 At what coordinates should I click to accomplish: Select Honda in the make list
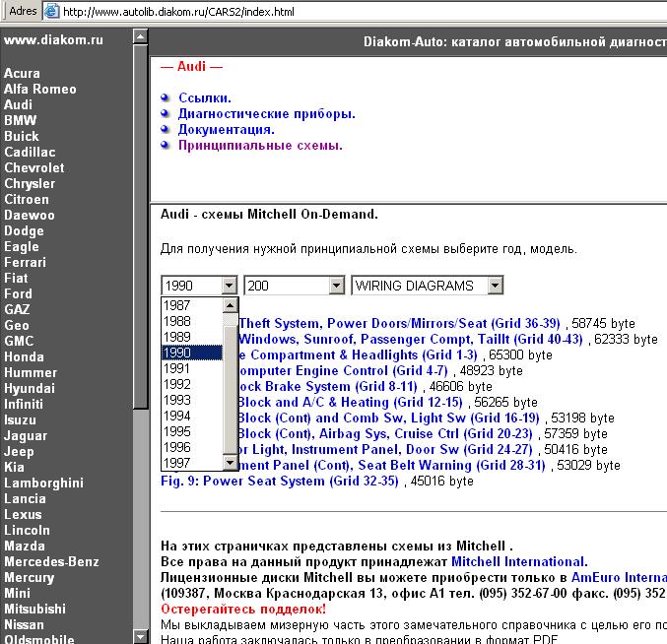coord(24,356)
